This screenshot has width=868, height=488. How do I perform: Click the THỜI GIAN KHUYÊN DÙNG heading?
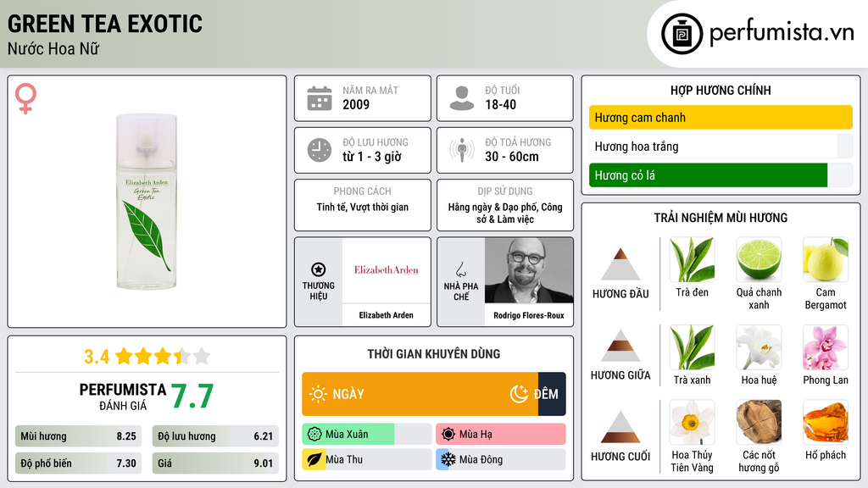pyautogui.click(x=433, y=354)
